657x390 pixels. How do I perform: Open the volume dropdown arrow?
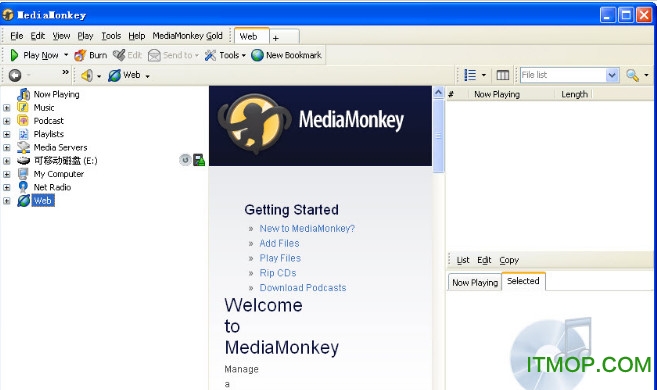tap(99, 76)
